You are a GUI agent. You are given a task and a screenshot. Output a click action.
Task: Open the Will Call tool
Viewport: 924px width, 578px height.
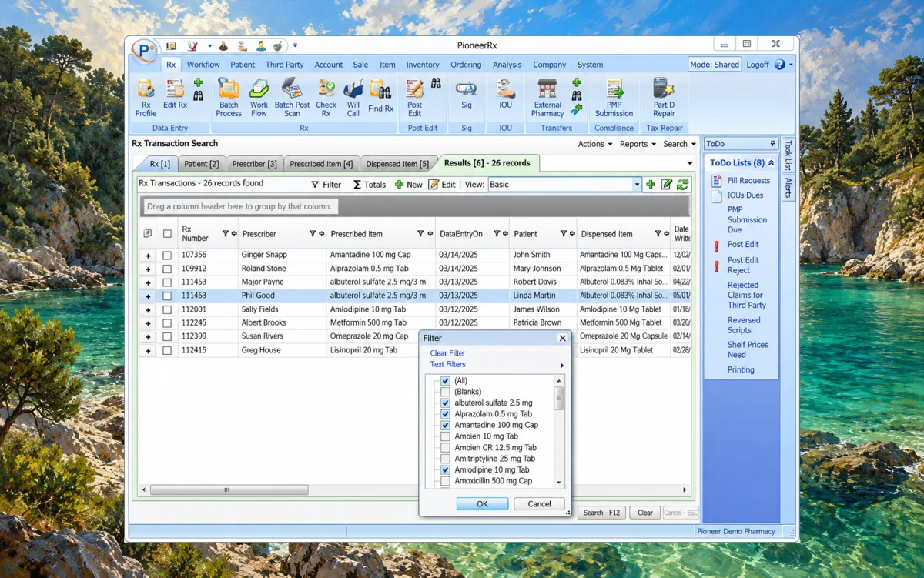353,97
